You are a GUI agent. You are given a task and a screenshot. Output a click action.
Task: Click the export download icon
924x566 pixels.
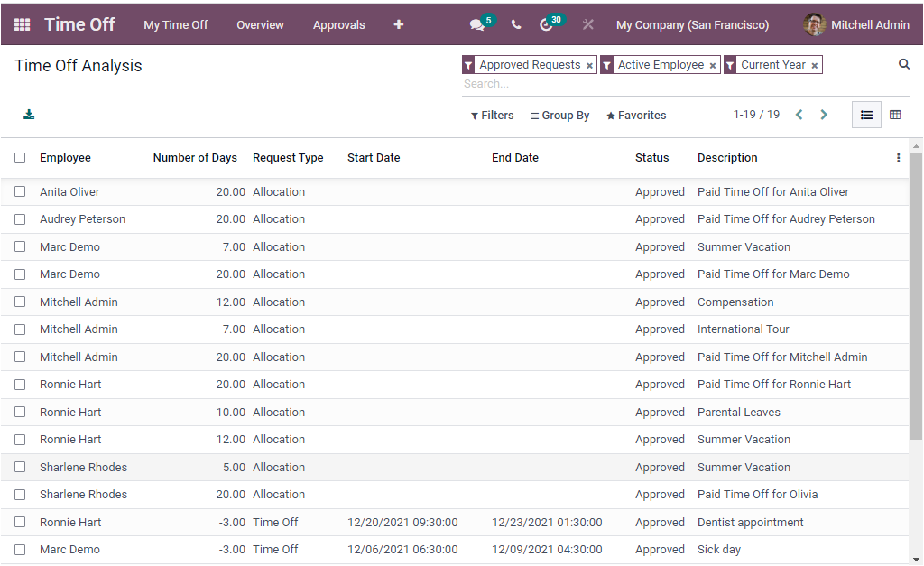tap(28, 115)
